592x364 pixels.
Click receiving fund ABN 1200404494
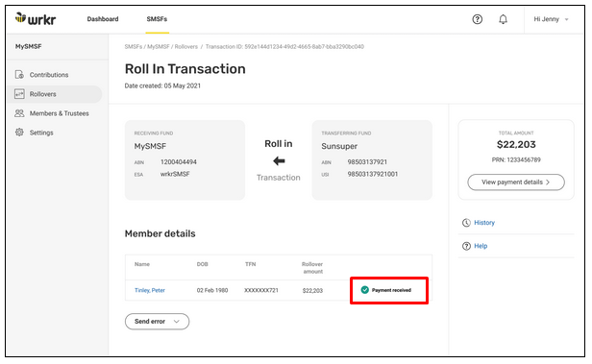pos(179,161)
